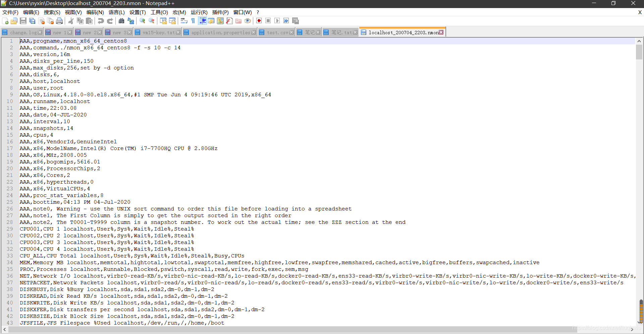
Task: Cut selection with scissors icon
Action: tap(71, 21)
